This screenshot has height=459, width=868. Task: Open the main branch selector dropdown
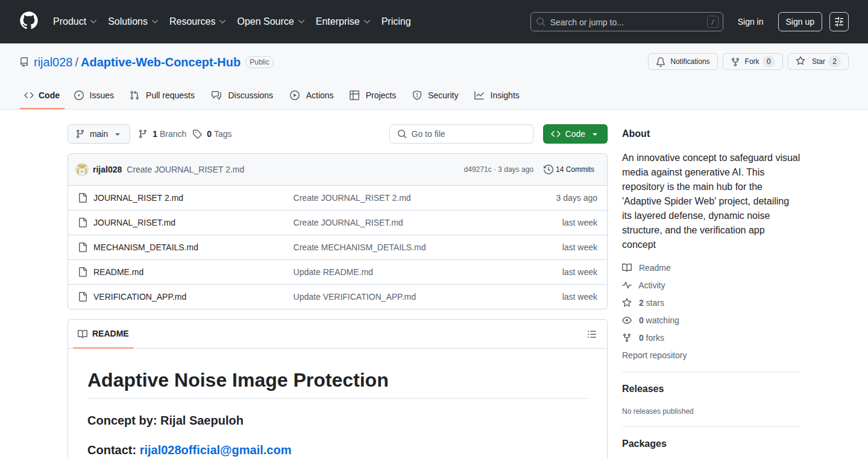pos(99,134)
